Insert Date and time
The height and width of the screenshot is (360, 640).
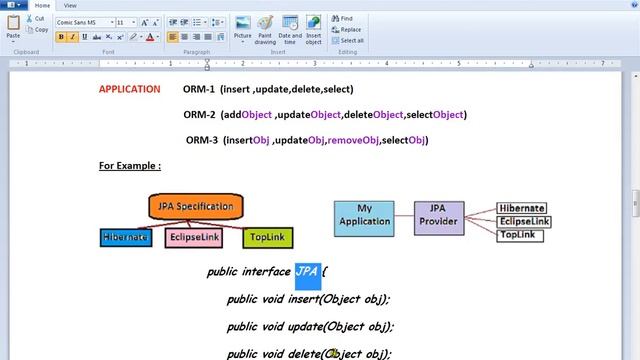tap(290, 30)
